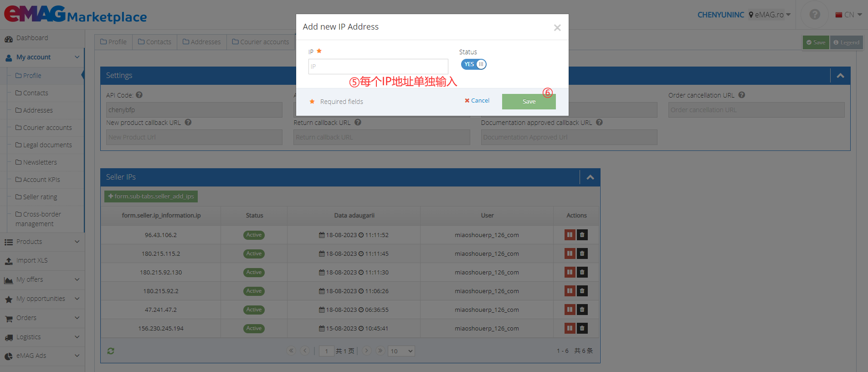Click green Save button in dialog
The width and height of the screenshot is (868, 372).
529,101
